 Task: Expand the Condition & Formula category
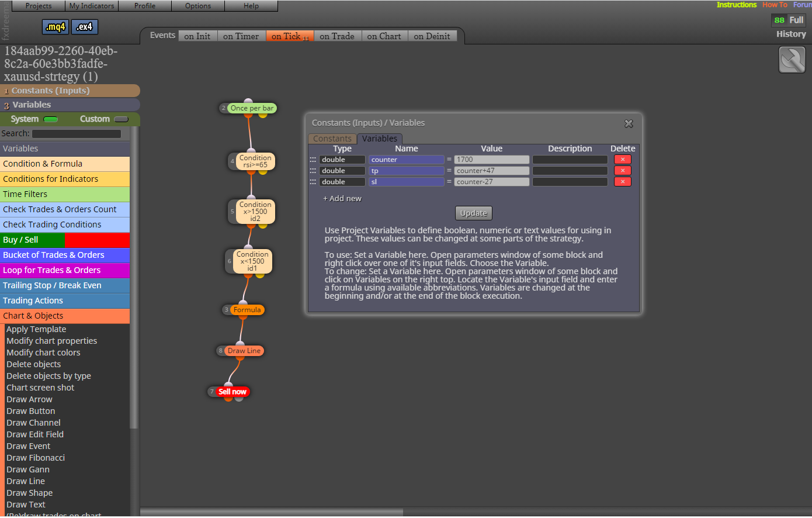pos(65,164)
